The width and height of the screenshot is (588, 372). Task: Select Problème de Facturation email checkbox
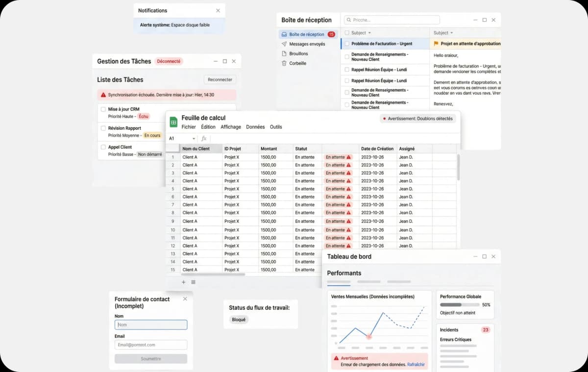(347, 44)
